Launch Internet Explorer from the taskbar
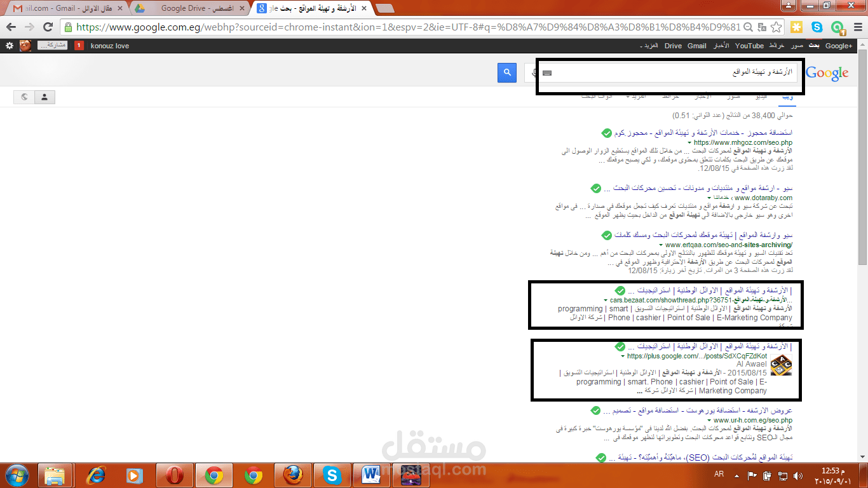 pos(96,475)
